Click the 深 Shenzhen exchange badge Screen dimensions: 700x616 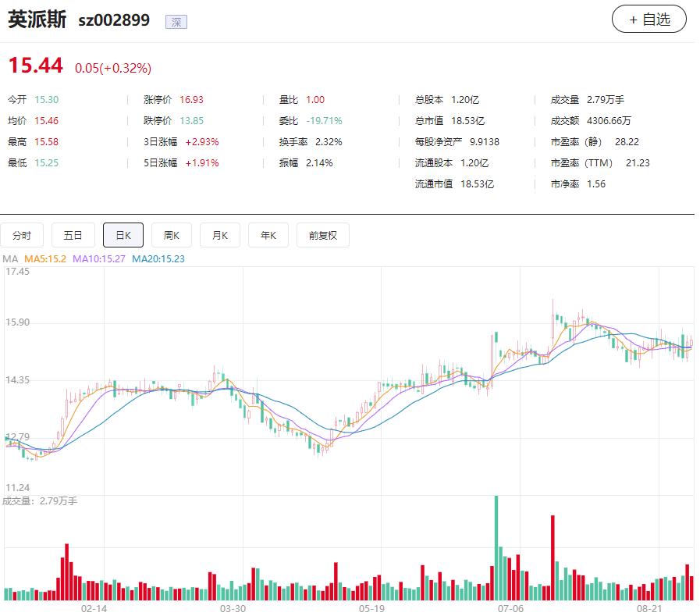(x=177, y=22)
